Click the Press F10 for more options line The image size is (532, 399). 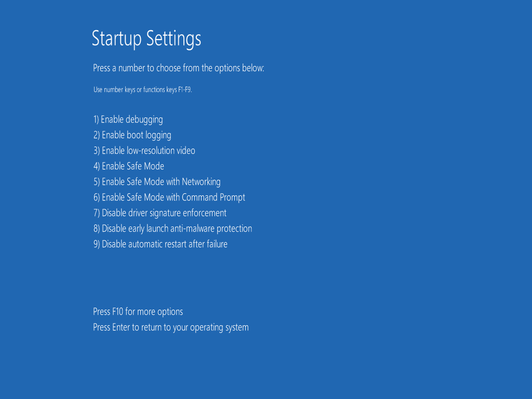pos(138,311)
